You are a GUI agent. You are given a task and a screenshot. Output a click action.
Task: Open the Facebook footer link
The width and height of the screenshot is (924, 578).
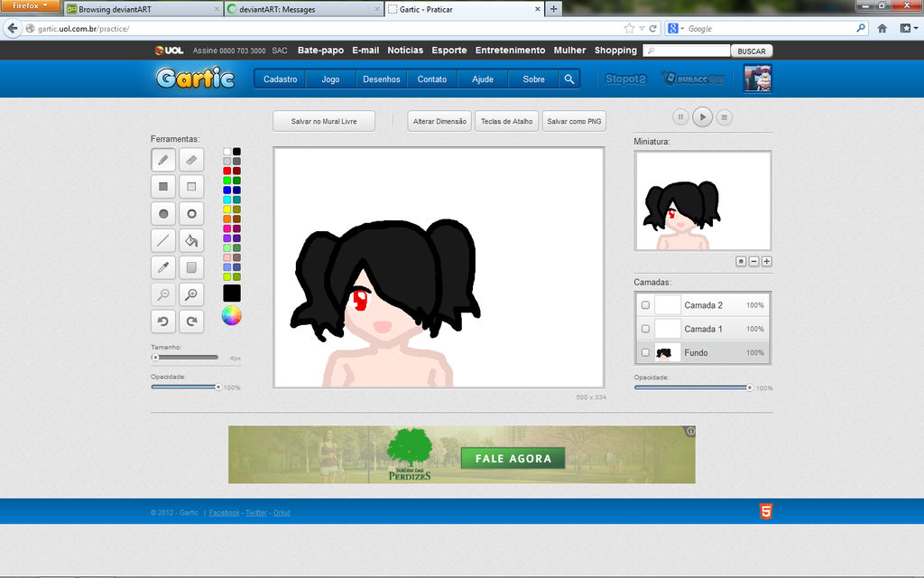[x=224, y=513]
